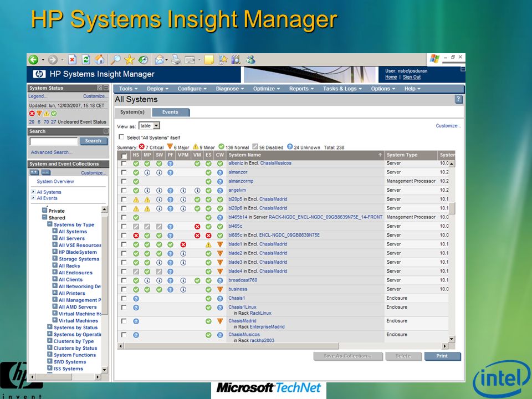The width and height of the screenshot is (532, 399).
Task: Open the Deploy menu
Action: click(157, 89)
